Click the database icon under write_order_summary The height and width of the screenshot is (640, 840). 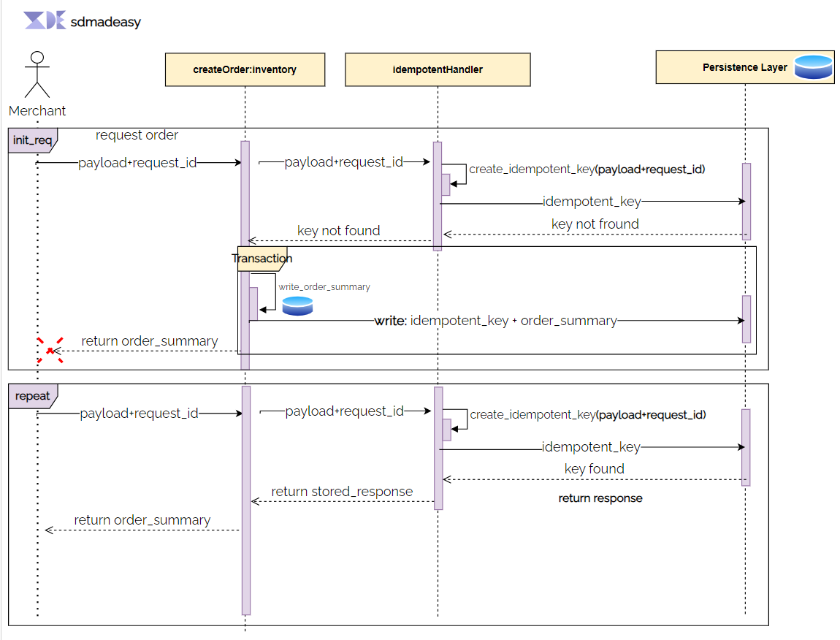pyautogui.click(x=297, y=306)
